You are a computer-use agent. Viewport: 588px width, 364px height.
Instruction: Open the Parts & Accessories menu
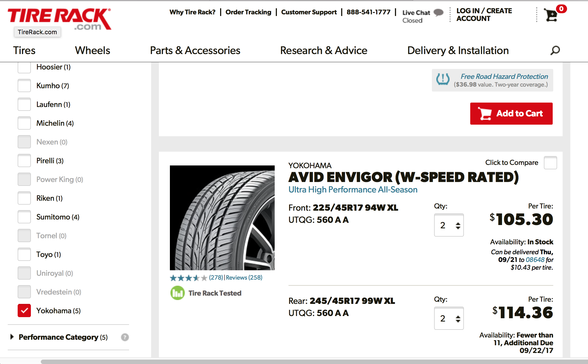[x=195, y=50]
